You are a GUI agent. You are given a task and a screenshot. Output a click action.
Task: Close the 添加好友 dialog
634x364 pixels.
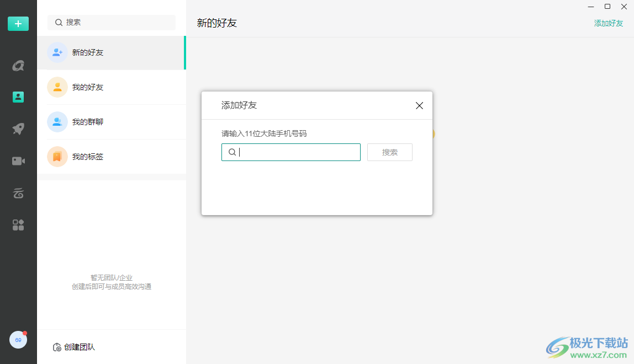pos(419,105)
